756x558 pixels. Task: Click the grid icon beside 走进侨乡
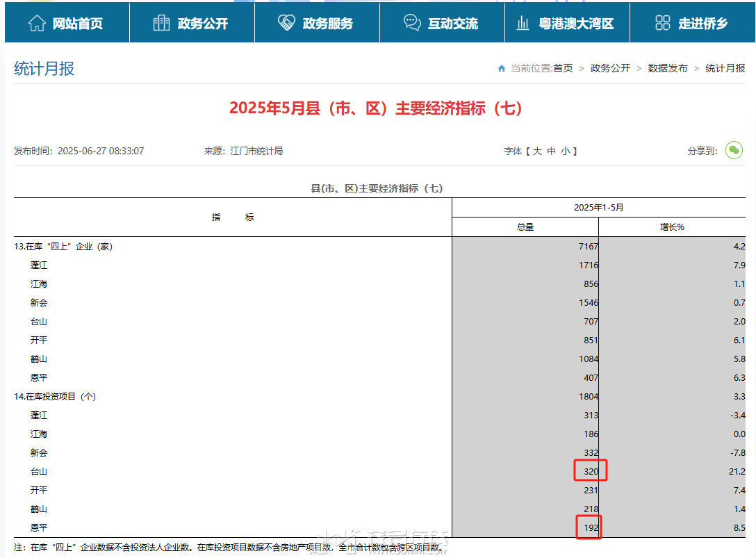point(662,23)
